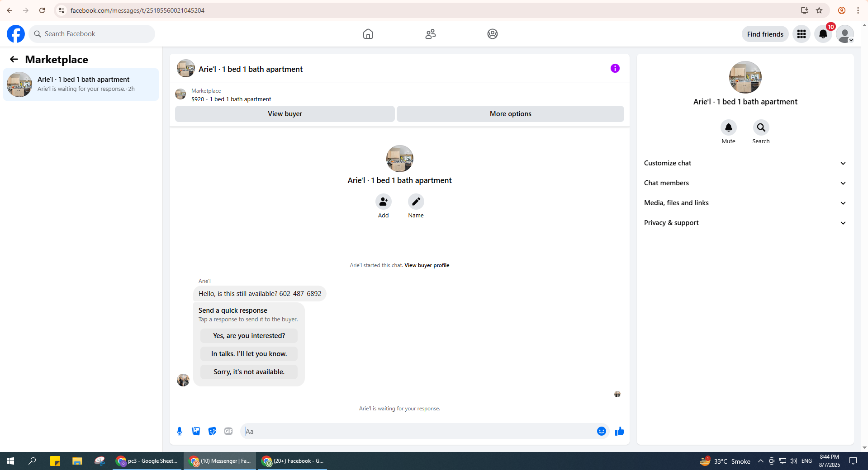Click the Windows Start button

point(10,461)
